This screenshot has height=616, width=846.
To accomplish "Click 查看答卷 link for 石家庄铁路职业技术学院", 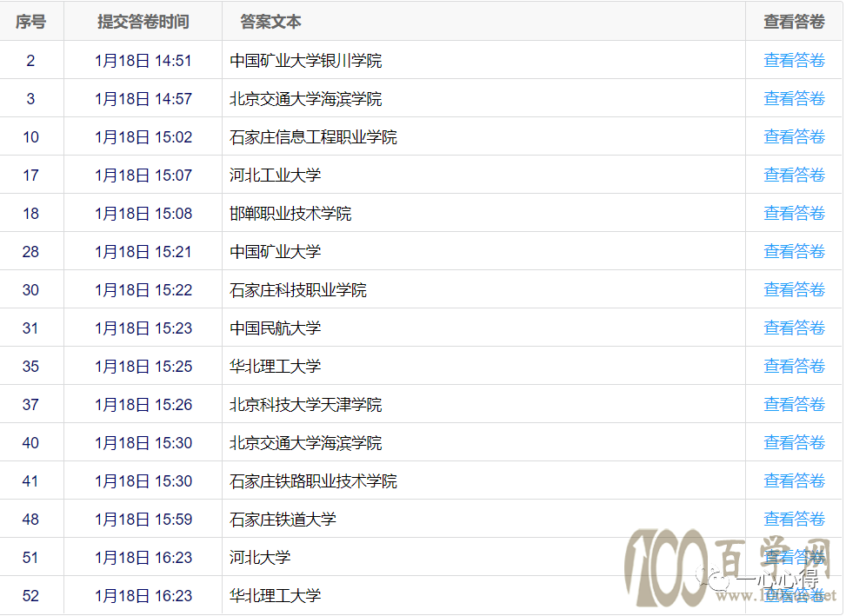I will pos(794,480).
